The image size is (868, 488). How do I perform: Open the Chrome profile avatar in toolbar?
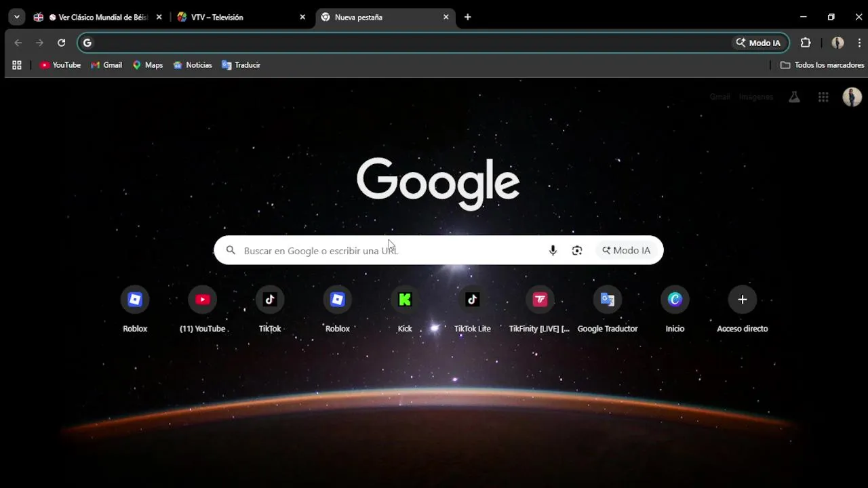coord(837,43)
